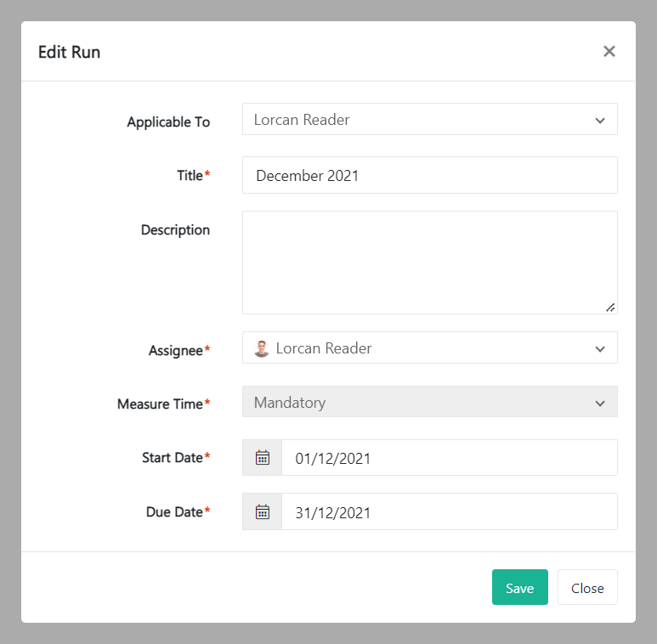
Task: Click the Lorcan Reader avatar in Assignee
Action: pyautogui.click(x=262, y=348)
